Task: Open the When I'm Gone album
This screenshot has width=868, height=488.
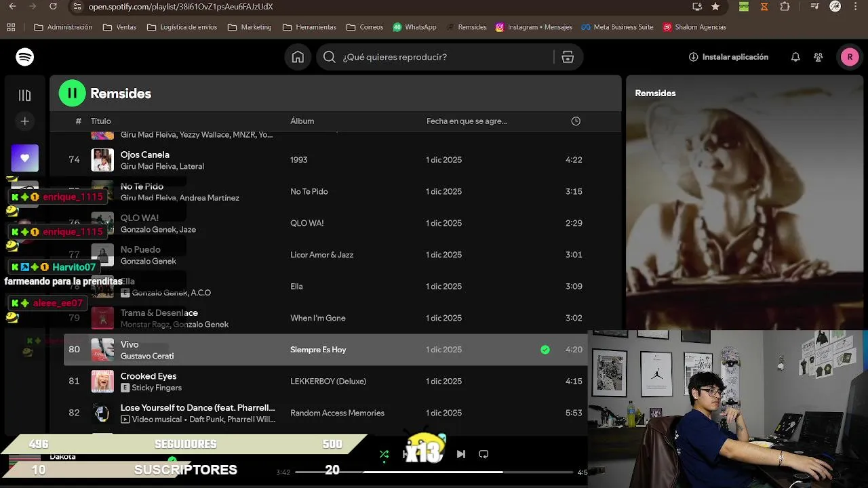Action: tap(318, 318)
